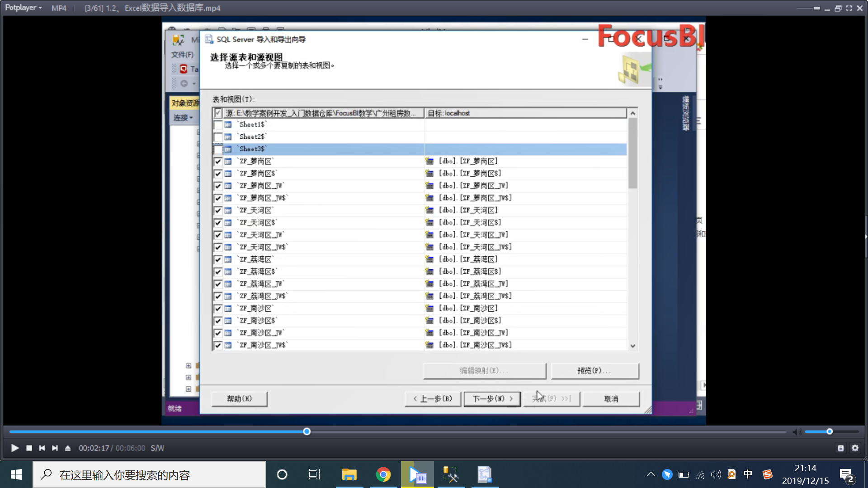Mute the player speaker icon
Image resolution: width=868 pixels, height=488 pixels.
[x=797, y=432]
